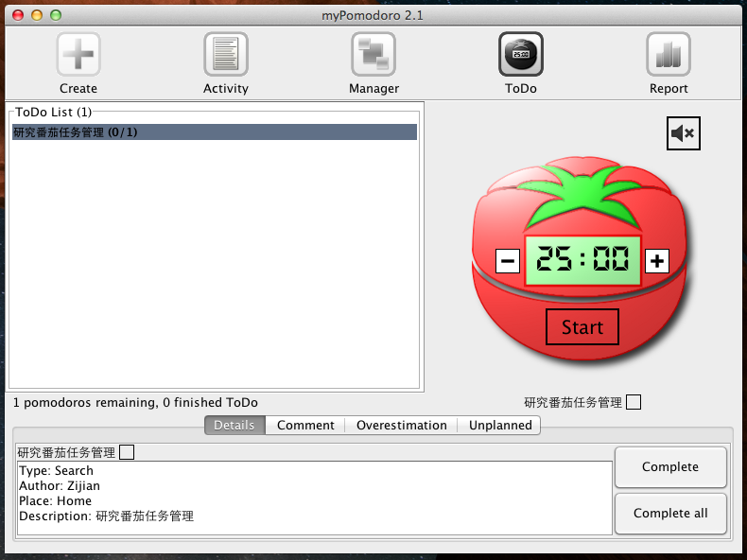This screenshot has height=560, width=747.
Task: Open the Overestimation tab
Action: click(401, 426)
